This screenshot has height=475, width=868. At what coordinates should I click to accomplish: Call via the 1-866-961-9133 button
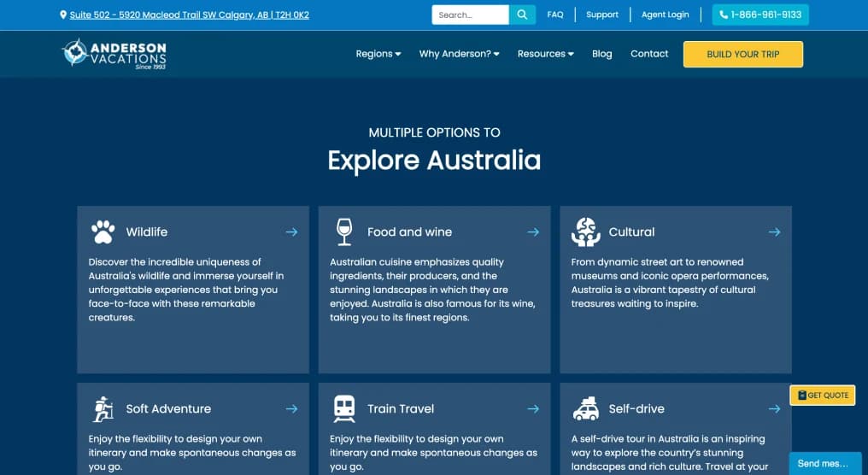(760, 15)
